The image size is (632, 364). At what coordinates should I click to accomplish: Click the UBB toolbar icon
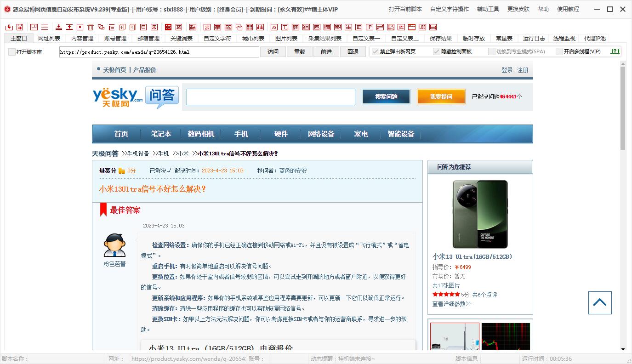422,27
